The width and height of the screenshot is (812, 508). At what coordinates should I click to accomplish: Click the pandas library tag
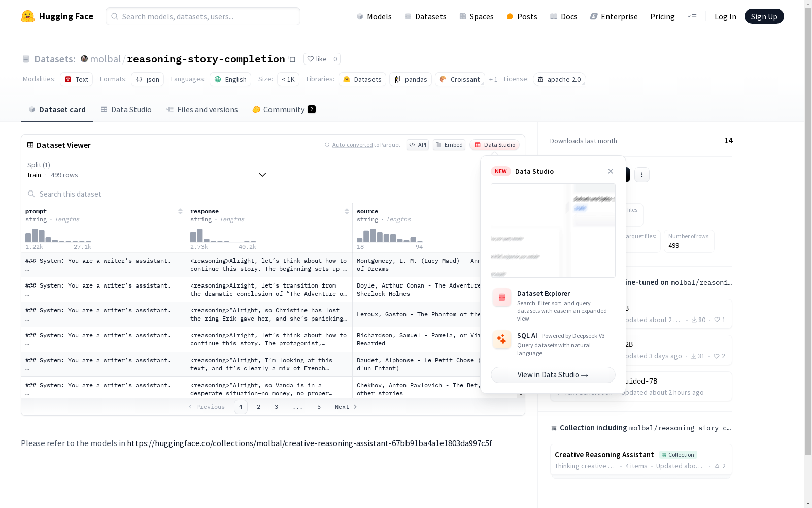pyautogui.click(x=411, y=79)
